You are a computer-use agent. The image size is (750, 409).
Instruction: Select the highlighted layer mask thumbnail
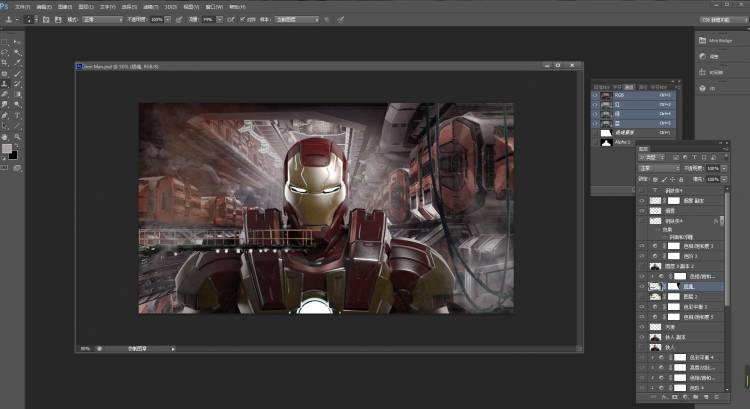[673, 286]
